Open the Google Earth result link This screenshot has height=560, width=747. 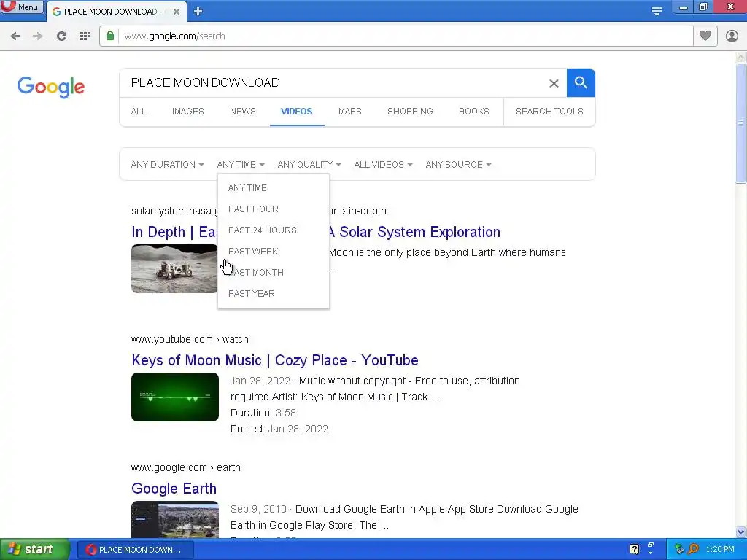(x=174, y=489)
